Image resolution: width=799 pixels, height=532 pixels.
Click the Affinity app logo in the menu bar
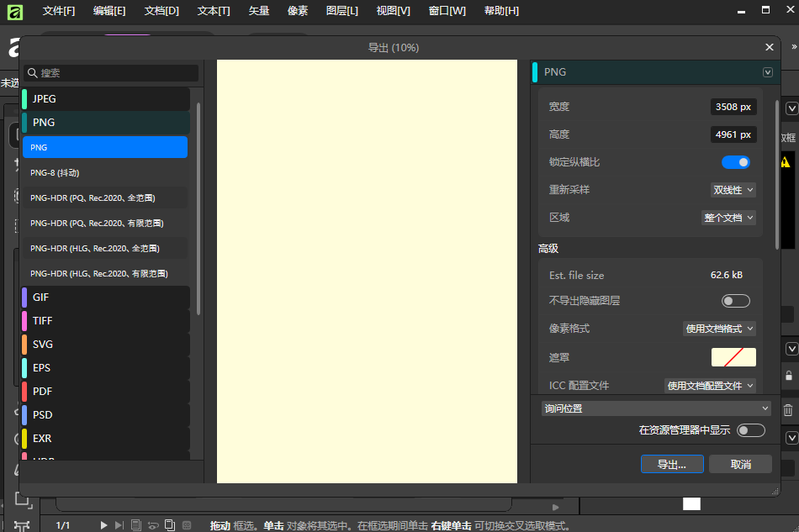click(x=15, y=12)
